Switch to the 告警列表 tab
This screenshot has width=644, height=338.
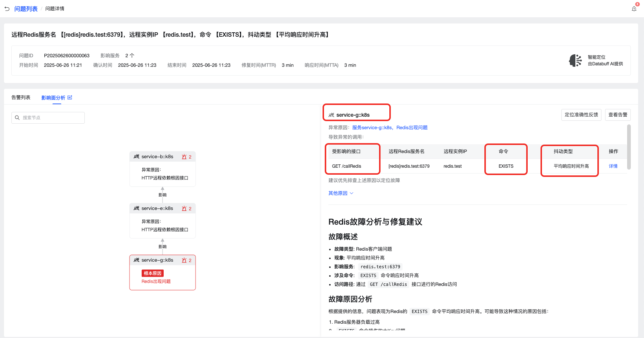[21, 98]
